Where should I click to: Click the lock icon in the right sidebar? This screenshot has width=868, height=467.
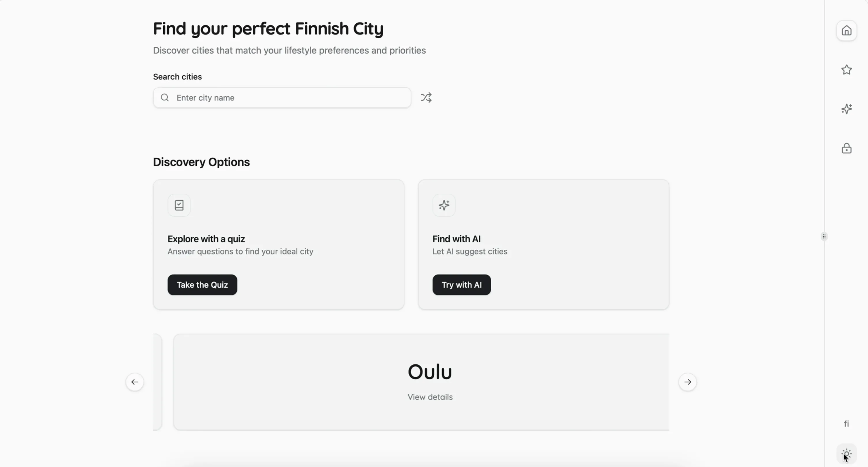pos(847,148)
